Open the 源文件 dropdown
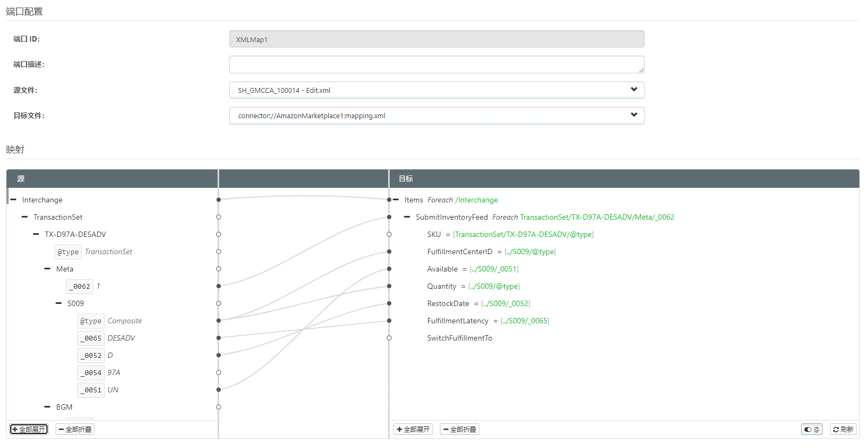 pyautogui.click(x=436, y=90)
